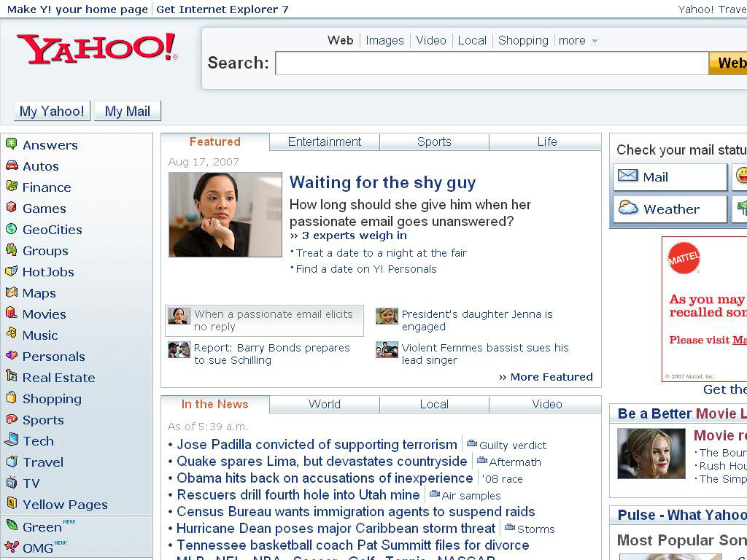Click the My Yahoo! button
The height and width of the screenshot is (560, 747).
pyautogui.click(x=52, y=111)
